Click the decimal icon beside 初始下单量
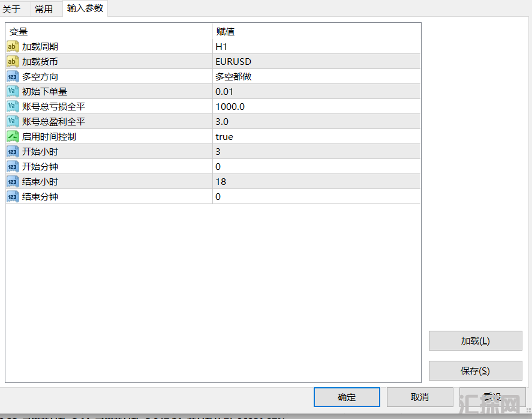 13,91
